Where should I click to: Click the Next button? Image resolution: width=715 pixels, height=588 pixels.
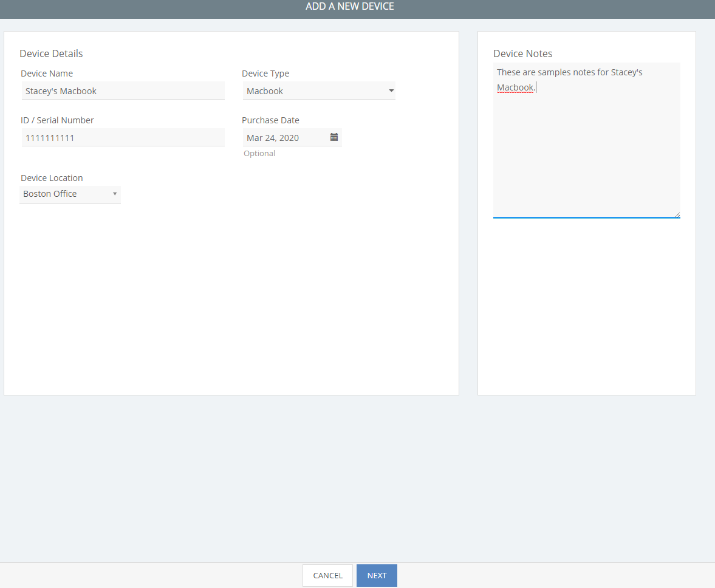tap(377, 575)
